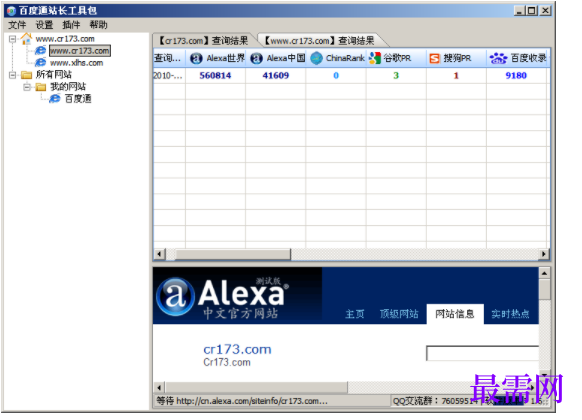Screen dimensions: 582x420
Task: Click the Google PR value 3
Action: pos(396,76)
